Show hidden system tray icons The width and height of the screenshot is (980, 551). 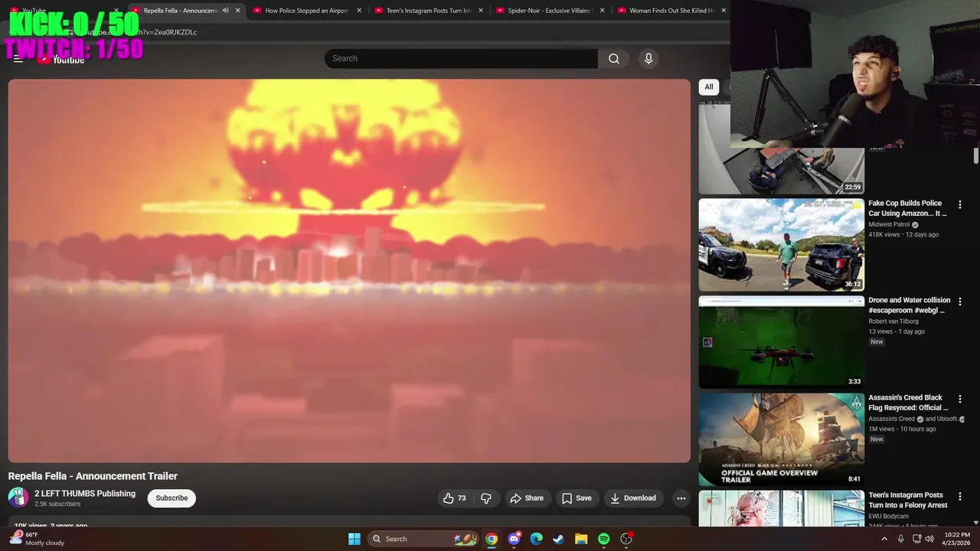point(884,539)
